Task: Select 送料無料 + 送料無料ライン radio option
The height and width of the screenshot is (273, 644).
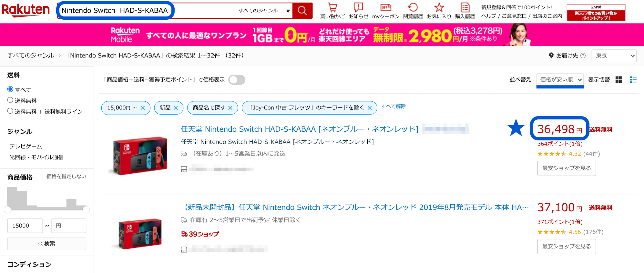Action: (x=10, y=111)
